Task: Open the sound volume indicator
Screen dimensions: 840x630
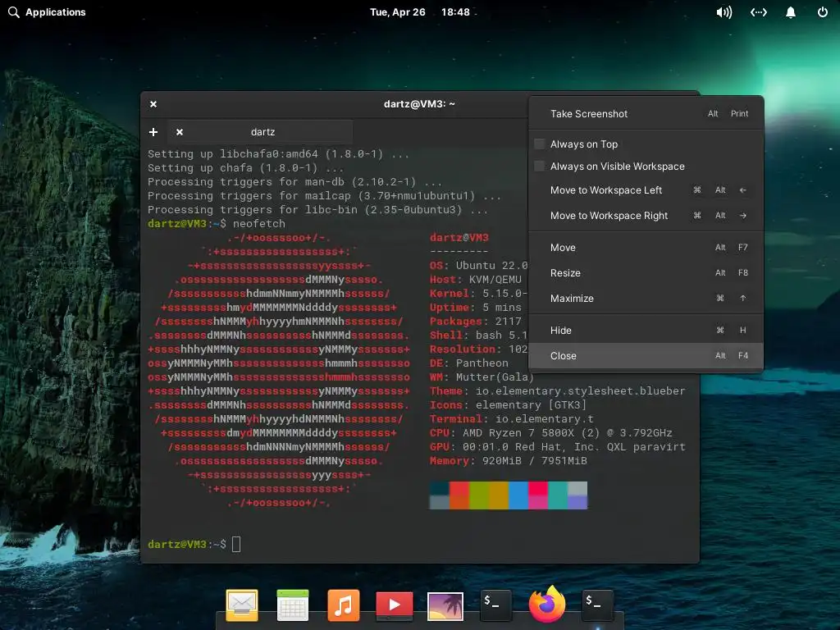Action: [724, 12]
